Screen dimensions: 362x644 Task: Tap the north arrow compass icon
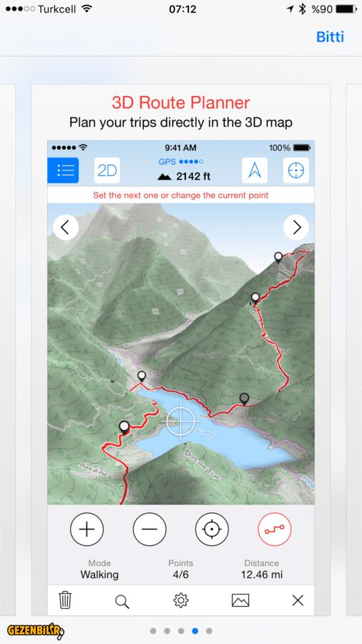tap(255, 170)
